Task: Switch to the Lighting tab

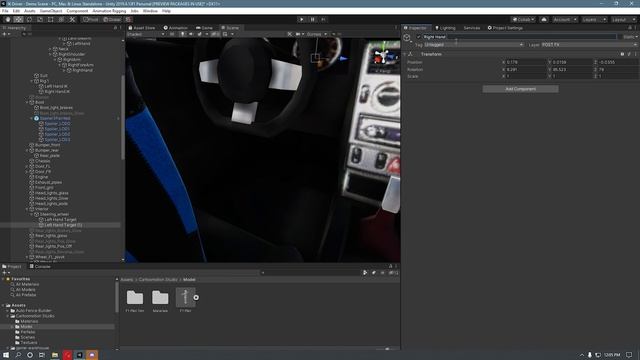Action: (445, 28)
